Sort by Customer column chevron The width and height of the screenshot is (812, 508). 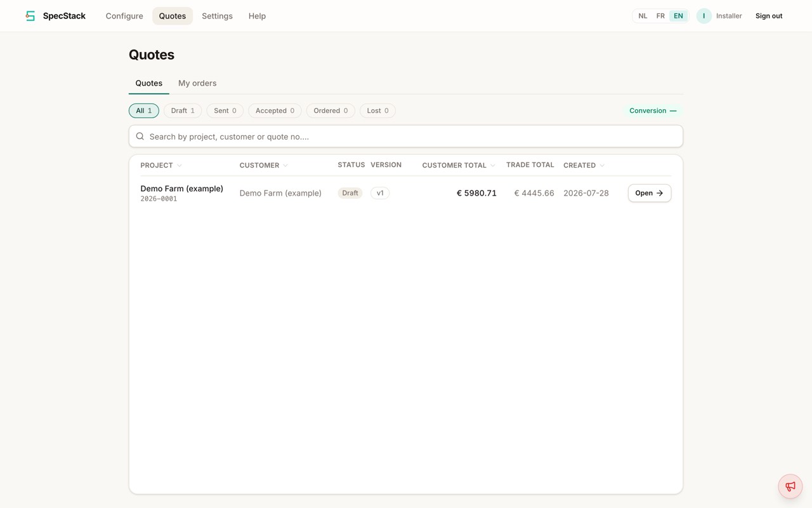[285, 166]
